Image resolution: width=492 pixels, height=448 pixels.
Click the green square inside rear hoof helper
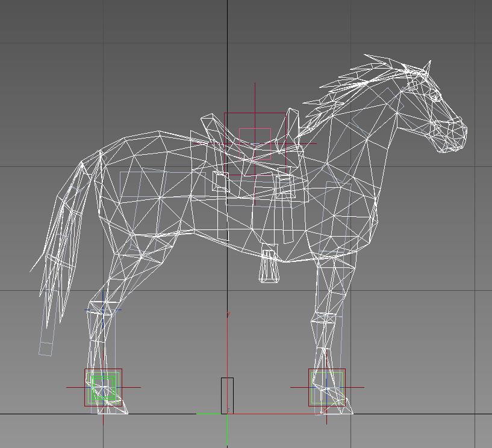(x=101, y=387)
